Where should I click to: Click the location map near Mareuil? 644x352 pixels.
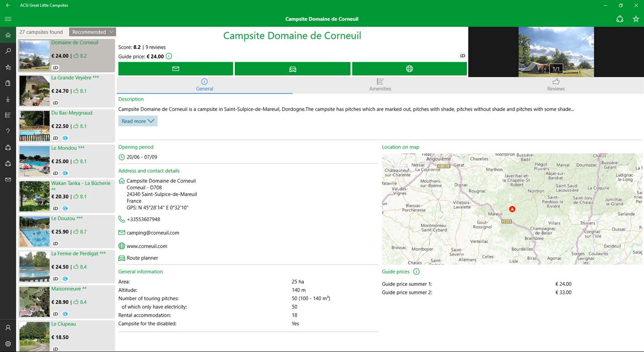[512, 209]
